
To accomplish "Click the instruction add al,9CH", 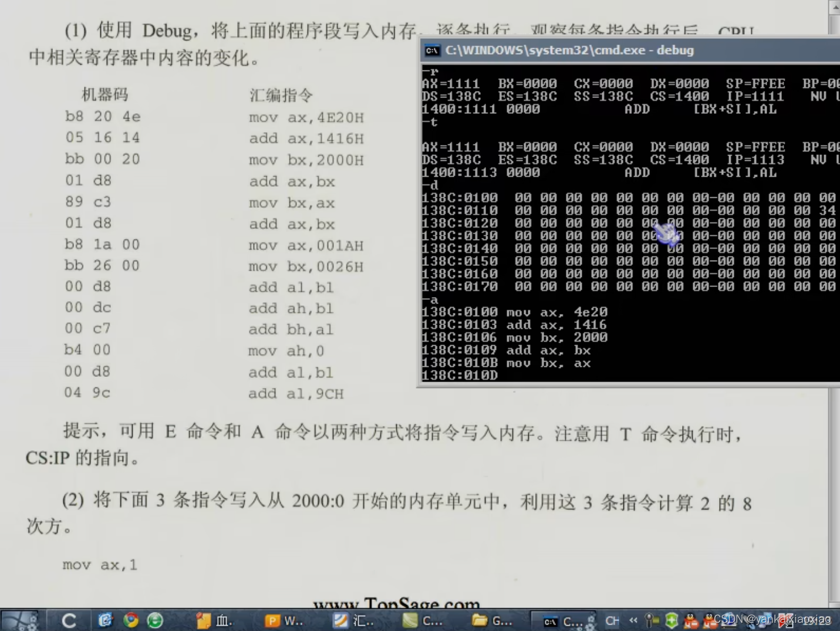I will tap(296, 393).
